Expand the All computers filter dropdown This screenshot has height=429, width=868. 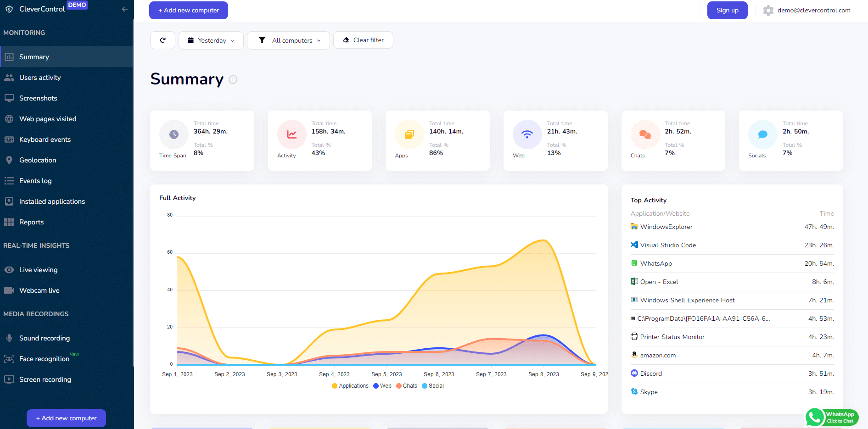pos(288,40)
